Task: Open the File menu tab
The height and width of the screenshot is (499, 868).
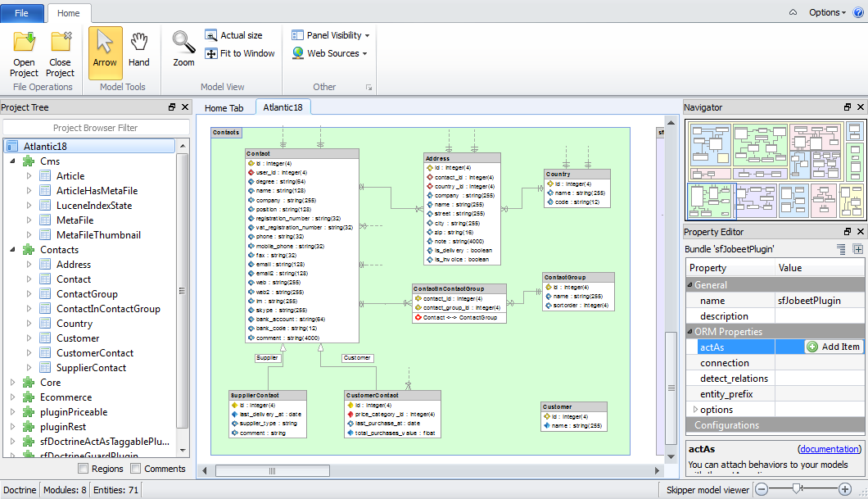Action: pos(22,13)
